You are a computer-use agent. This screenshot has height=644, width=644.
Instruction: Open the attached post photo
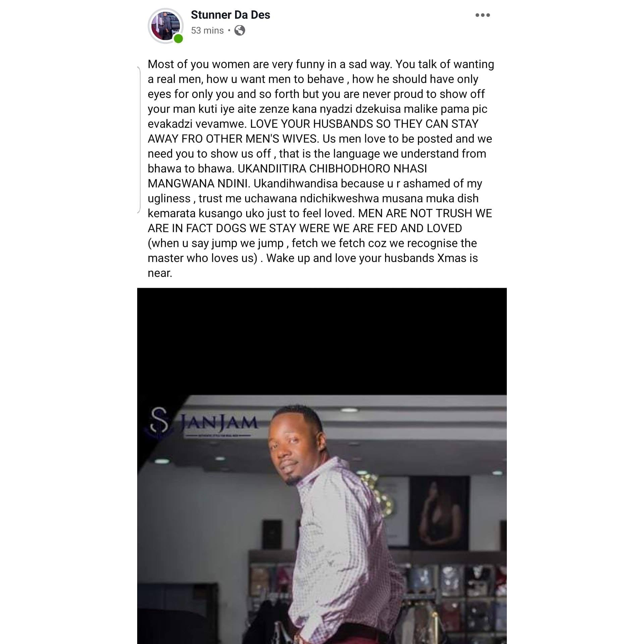click(x=322, y=466)
